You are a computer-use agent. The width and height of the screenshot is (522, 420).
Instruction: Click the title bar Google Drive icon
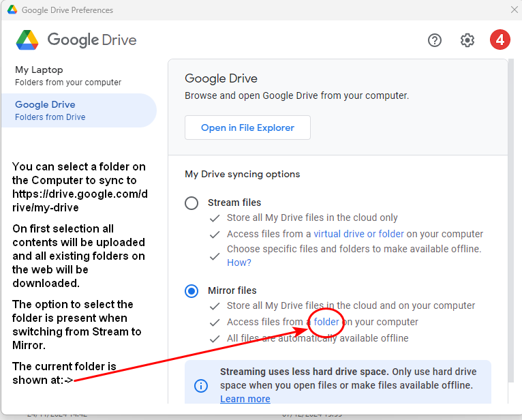(12, 10)
